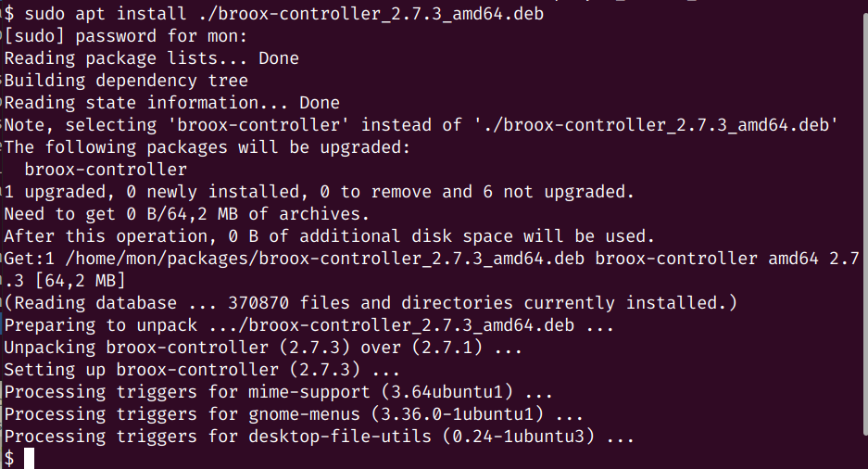Screen dimensions: 868x469
Task: Click 'Setting up broox-controller (2.7.3)' line
Action: 202,370
